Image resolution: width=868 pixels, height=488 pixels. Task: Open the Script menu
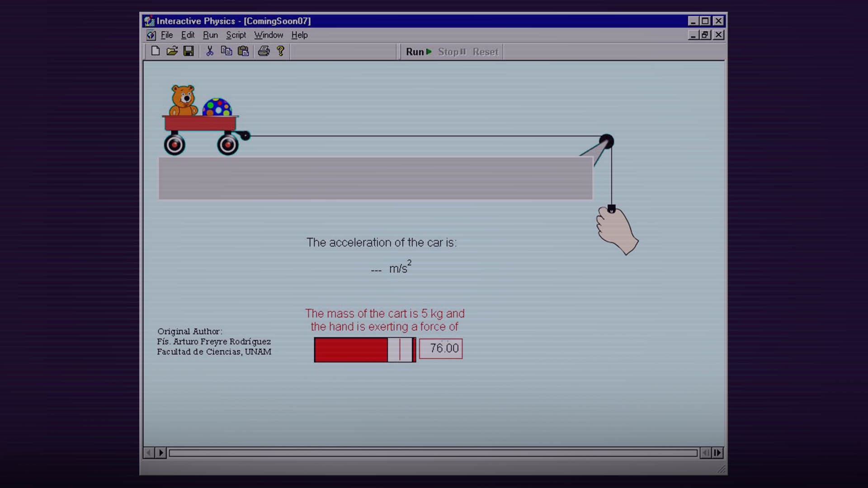coord(236,35)
